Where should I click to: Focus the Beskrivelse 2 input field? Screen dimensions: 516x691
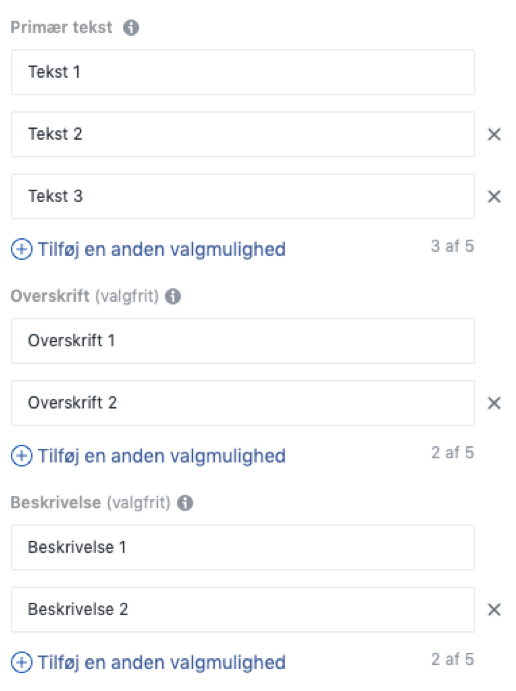(x=243, y=609)
